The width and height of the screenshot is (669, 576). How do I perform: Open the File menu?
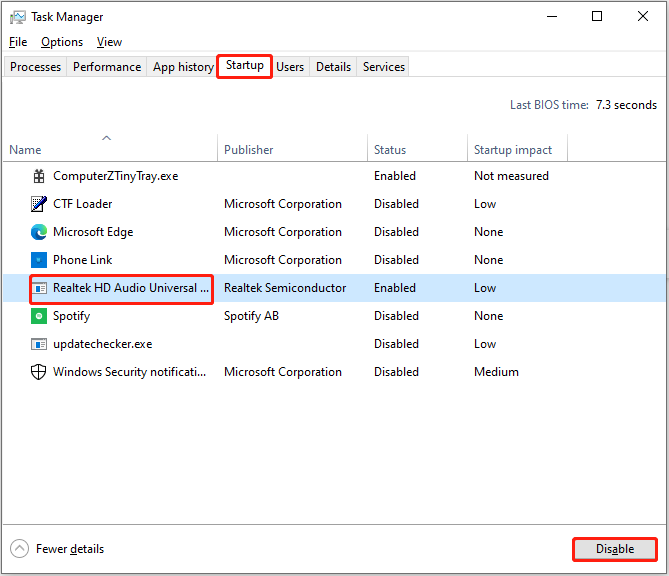tap(18, 42)
